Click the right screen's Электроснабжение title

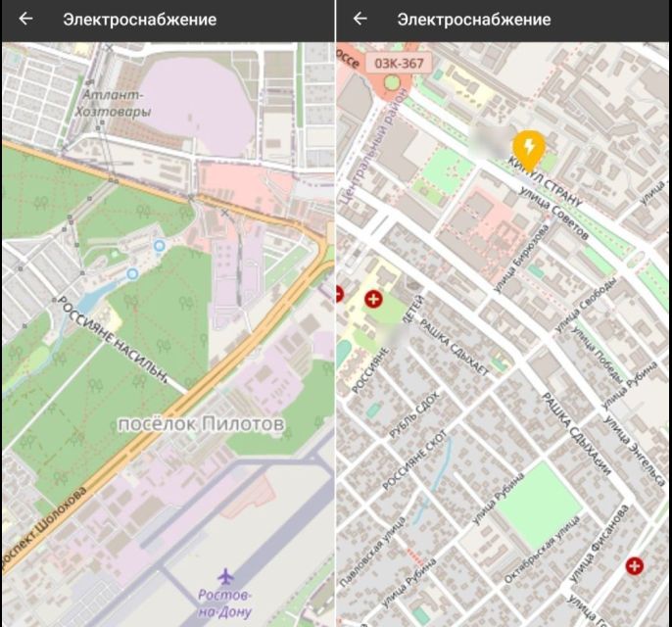point(473,20)
